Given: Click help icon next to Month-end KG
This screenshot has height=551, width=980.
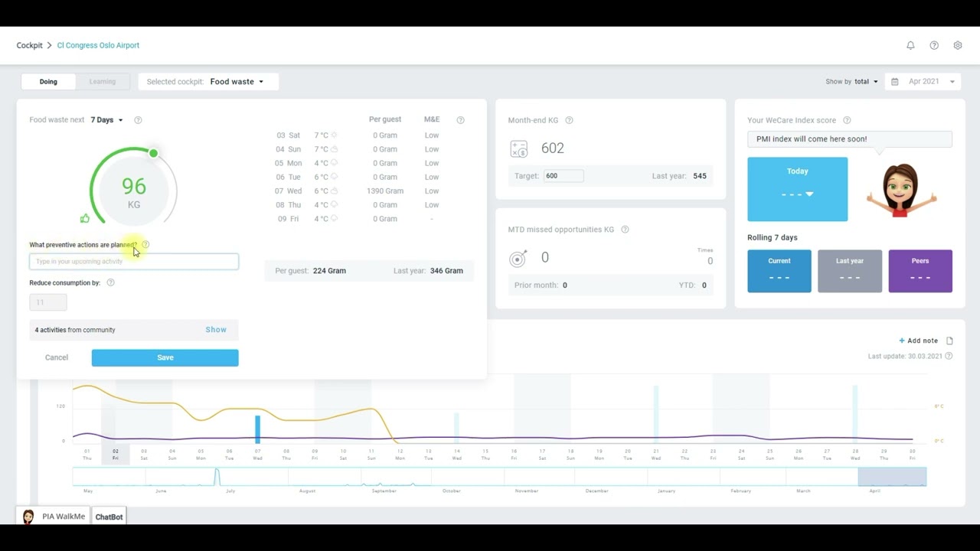Looking at the screenshot, I should coord(569,120).
